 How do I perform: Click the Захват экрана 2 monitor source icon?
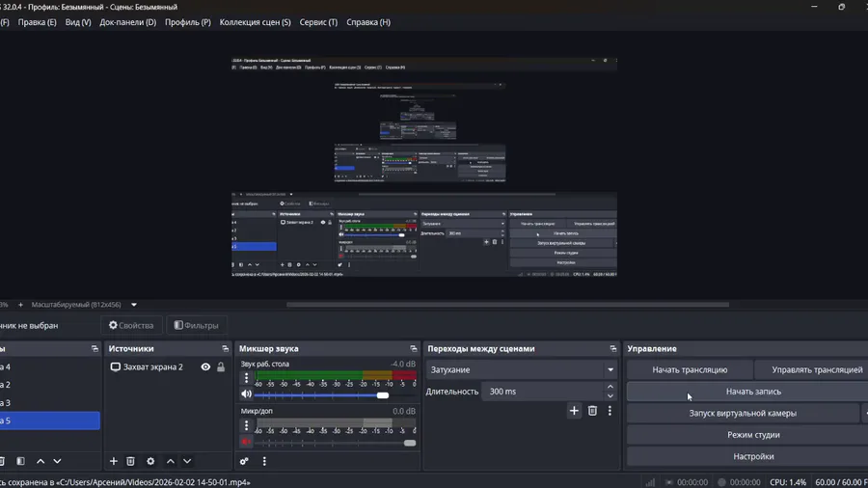115,366
